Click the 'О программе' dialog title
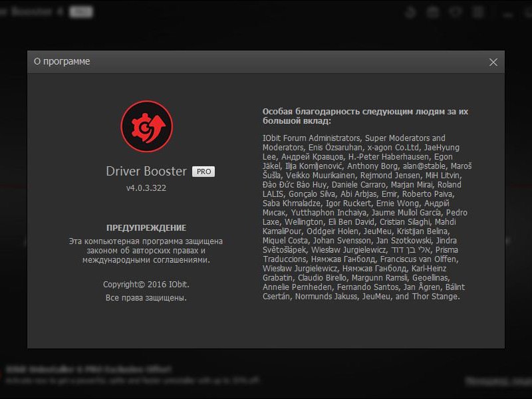Viewport: 532px width, 399px height. pyautogui.click(x=62, y=61)
